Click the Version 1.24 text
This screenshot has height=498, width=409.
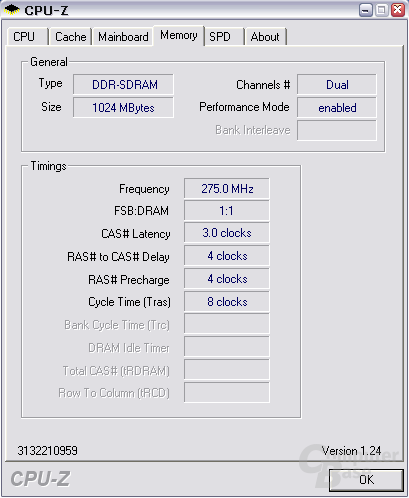point(351,451)
